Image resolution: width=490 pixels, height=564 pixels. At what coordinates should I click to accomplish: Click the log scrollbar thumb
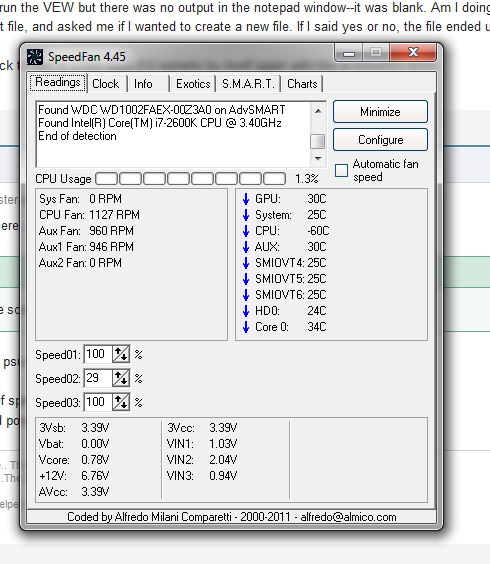[318, 141]
